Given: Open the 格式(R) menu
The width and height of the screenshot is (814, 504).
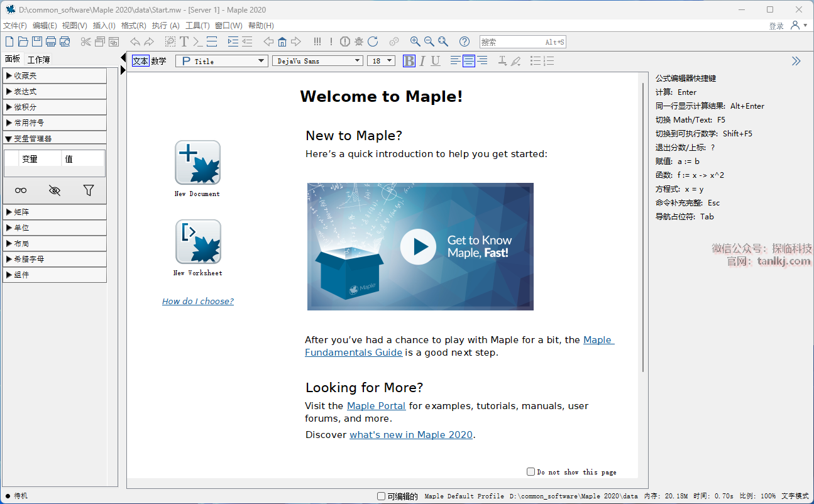Looking at the screenshot, I should (x=133, y=26).
